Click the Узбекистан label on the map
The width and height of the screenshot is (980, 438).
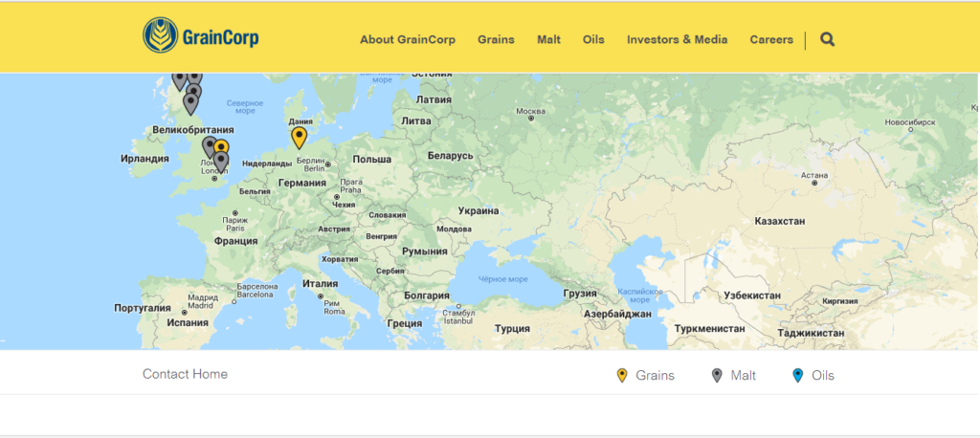coord(752,296)
